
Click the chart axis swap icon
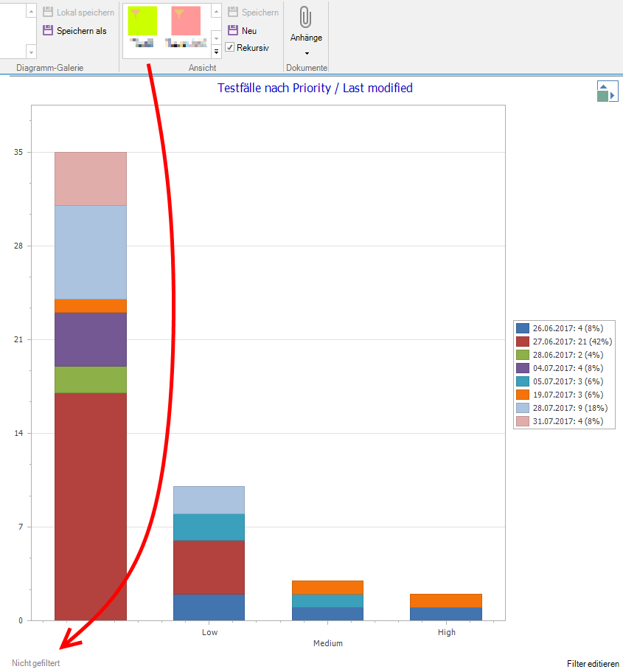pos(608,91)
